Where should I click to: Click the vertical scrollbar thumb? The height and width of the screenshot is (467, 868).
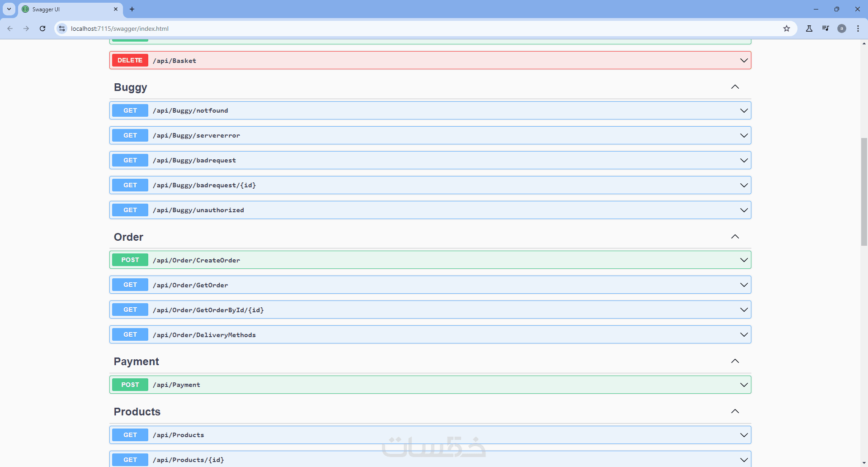[x=864, y=192]
